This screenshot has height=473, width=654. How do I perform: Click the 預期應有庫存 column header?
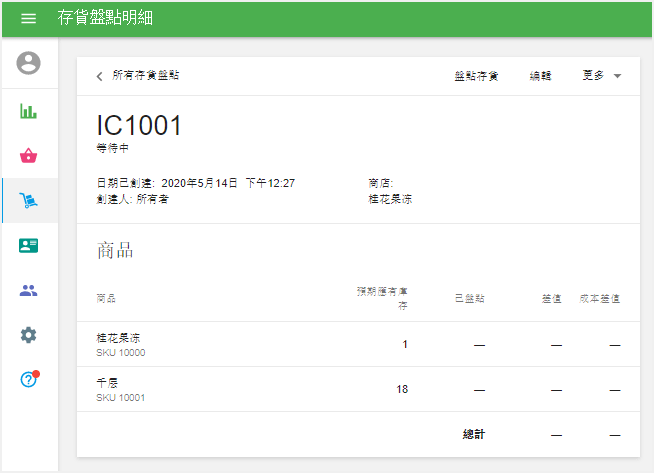382,298
